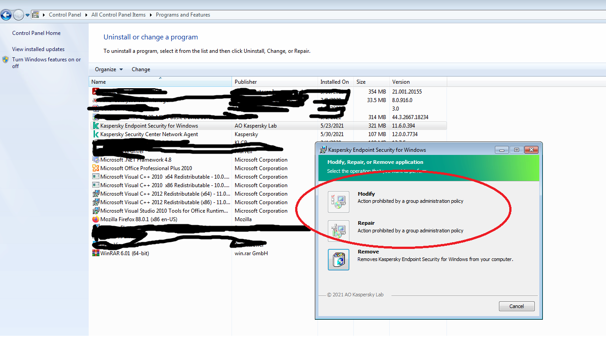
Task: Click AO Kaspersky Lab publisher cell
Action: [x=256, y=126]
